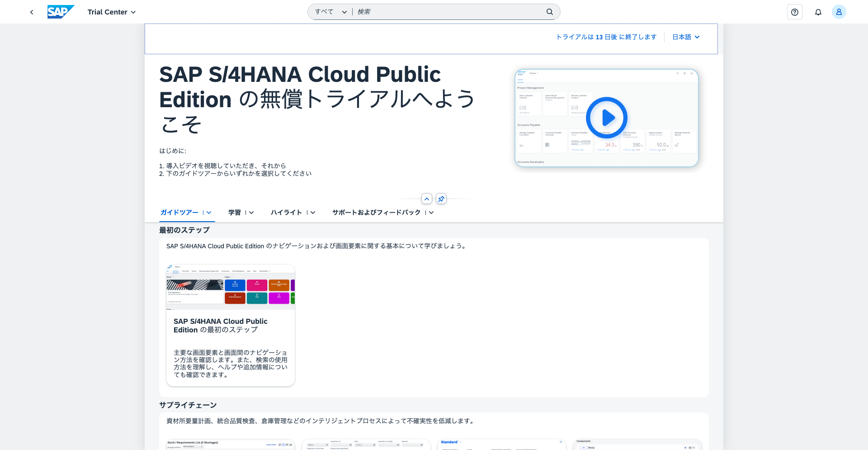The width and height of the screenshot is (868, 450).
Task: Select the 学習 tab
Action: [235, 213]
